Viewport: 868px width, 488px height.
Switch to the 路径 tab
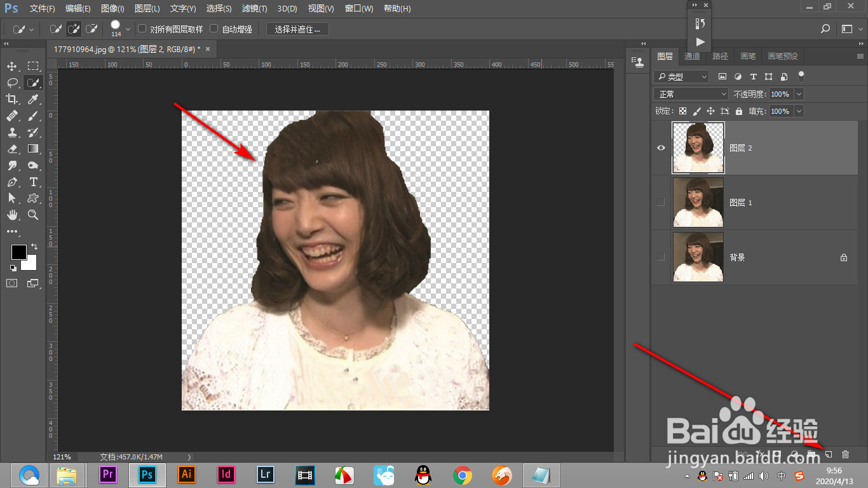720,56
